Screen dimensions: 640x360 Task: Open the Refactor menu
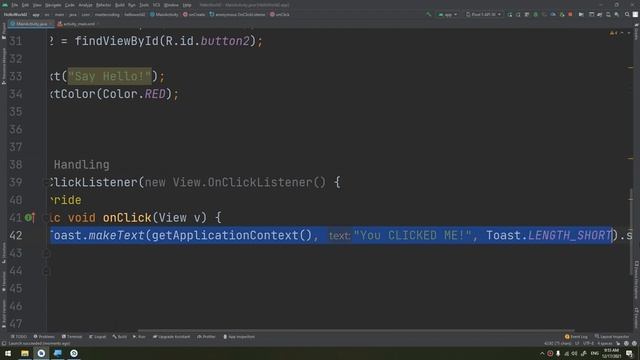click(x=103, y=5)
